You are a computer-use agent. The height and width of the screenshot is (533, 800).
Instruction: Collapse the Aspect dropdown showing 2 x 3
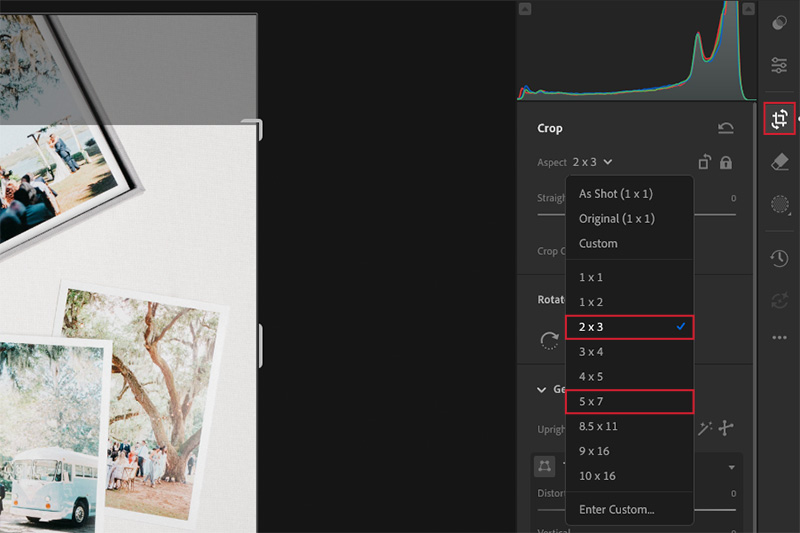[593, 162]
